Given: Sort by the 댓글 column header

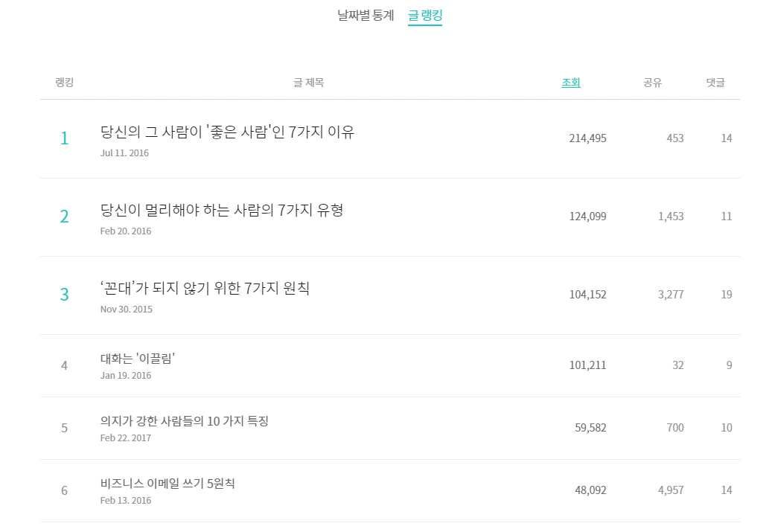Looking at the screenshot, I should (715, 83).
